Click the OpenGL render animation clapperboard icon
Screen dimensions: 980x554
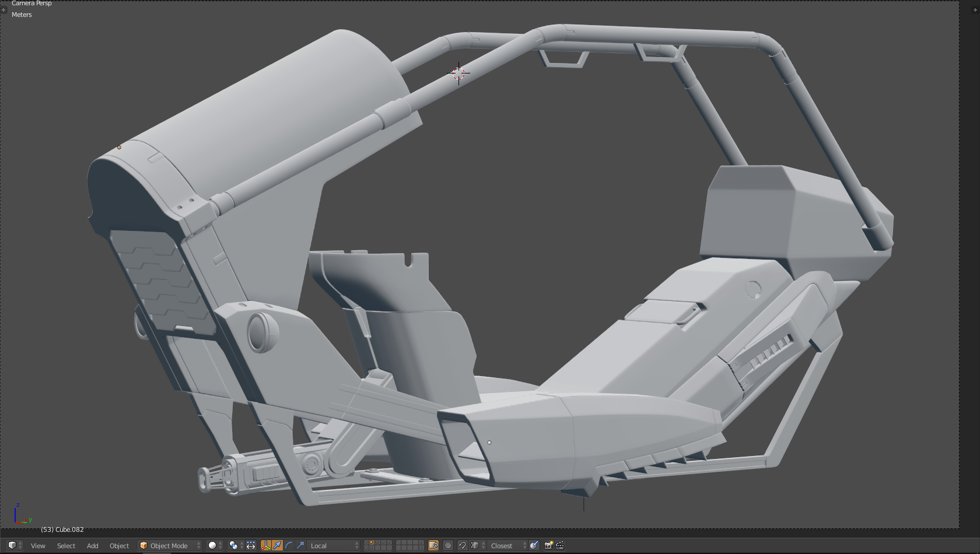coord(560,546)
